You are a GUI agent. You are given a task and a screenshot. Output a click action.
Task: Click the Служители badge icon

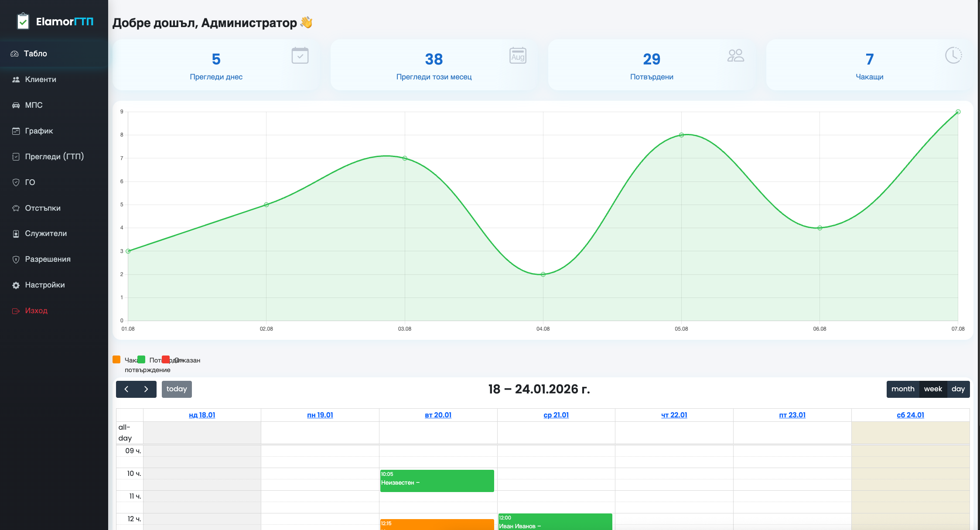coord(16,234)
